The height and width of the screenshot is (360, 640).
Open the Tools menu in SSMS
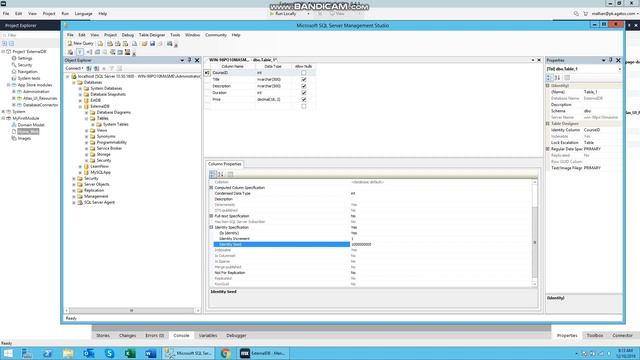175,35
